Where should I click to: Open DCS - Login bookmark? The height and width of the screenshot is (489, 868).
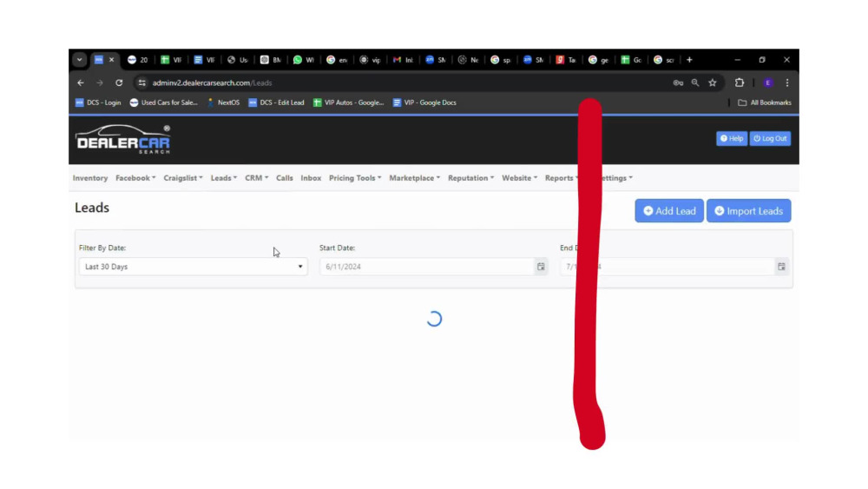[98, 103]
